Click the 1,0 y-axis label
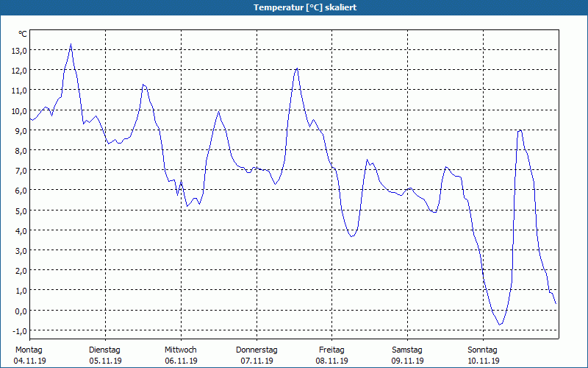Viewport: 588px width, 368px height. (21, 291)
